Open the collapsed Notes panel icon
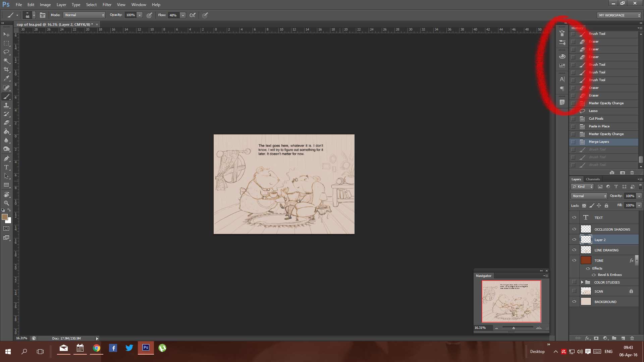This screenshot has width=644, height=362. point(562,103)
